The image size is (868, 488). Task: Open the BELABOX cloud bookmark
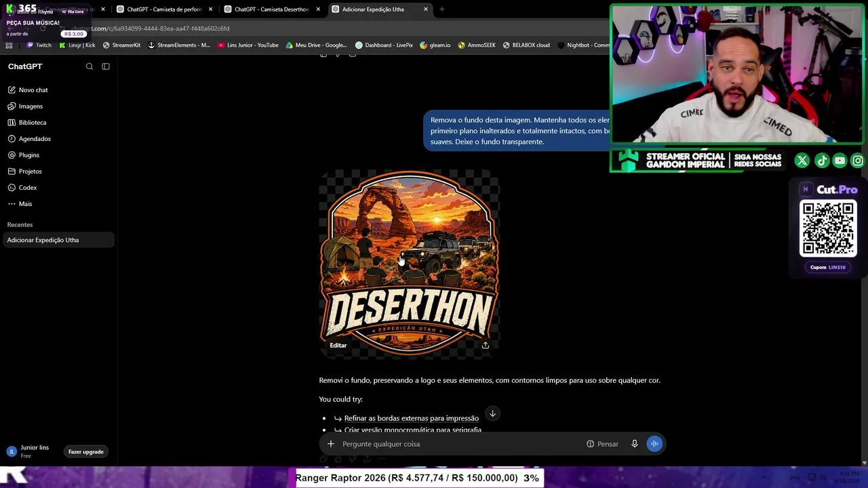[526, 45]
